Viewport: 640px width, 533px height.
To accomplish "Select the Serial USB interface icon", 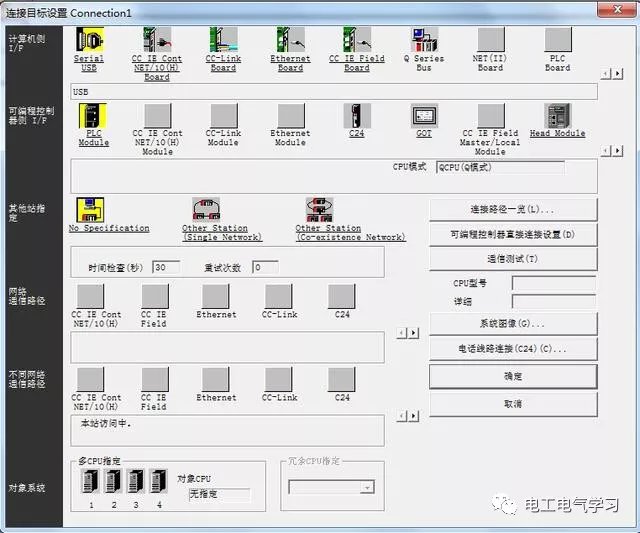I will click(x=90, y=40).
